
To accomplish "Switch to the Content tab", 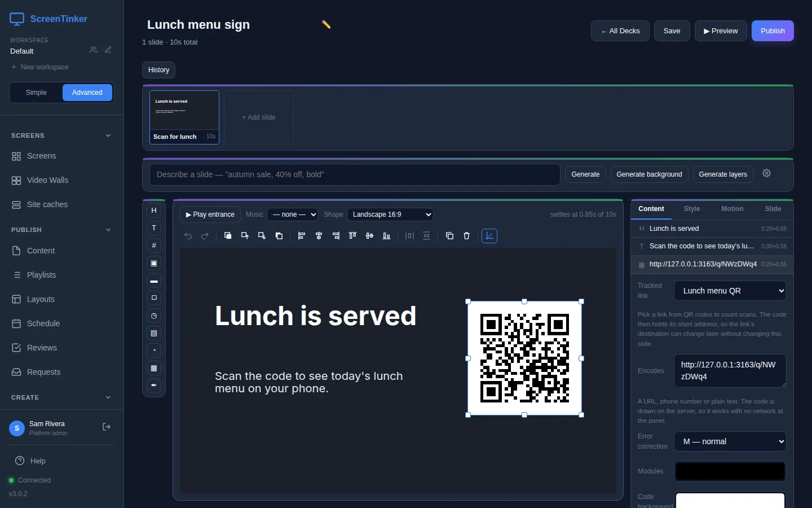I will point(651,209).
